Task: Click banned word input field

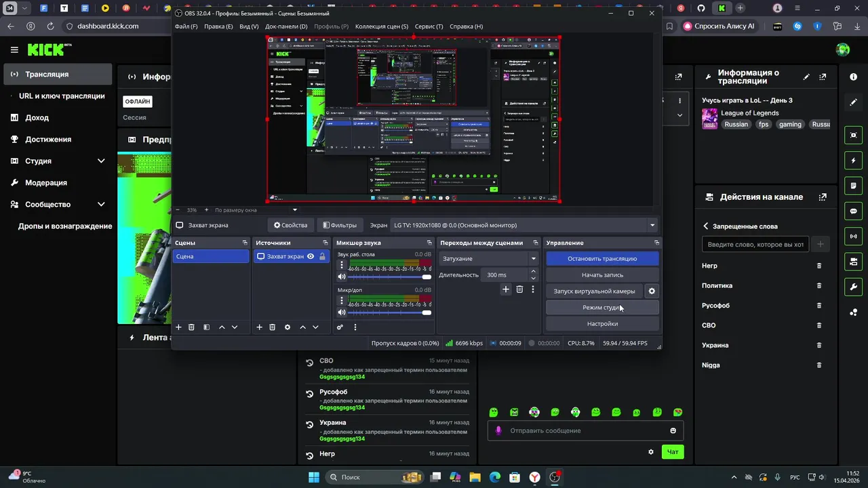Action: 755,244
